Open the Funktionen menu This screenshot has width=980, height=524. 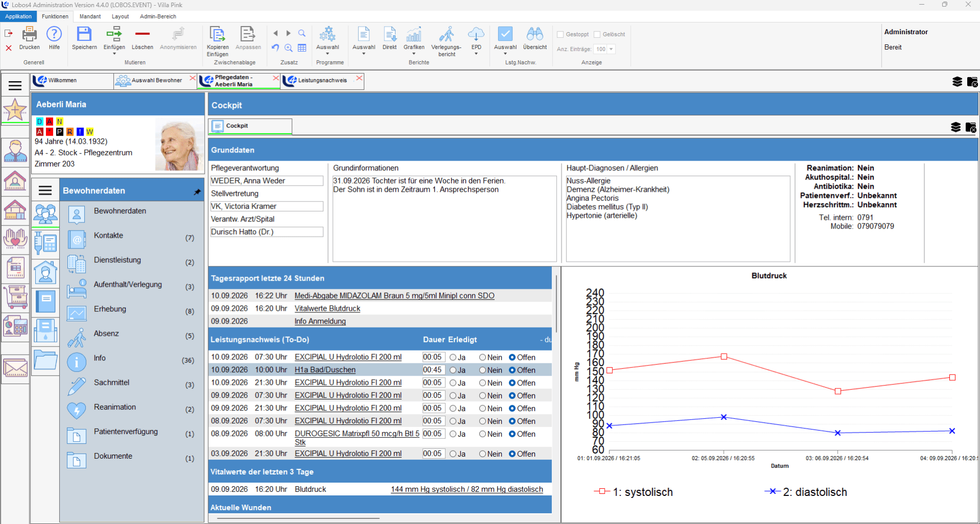pos(55,16)
